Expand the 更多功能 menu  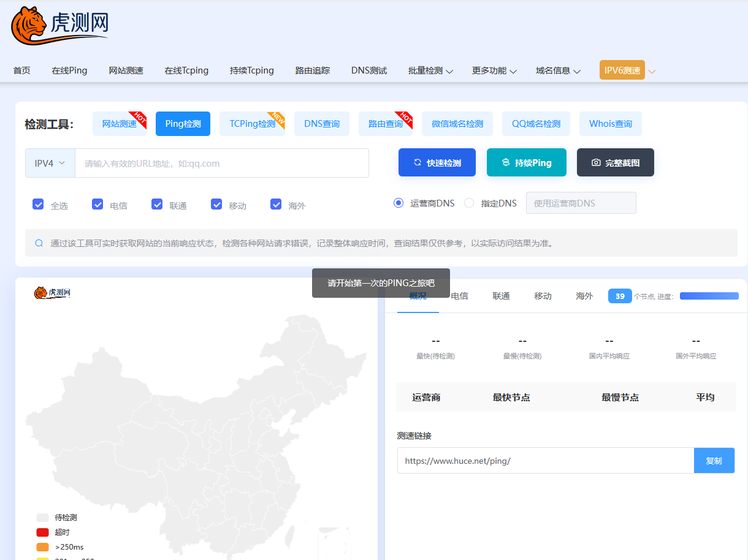tap(494, 70)
